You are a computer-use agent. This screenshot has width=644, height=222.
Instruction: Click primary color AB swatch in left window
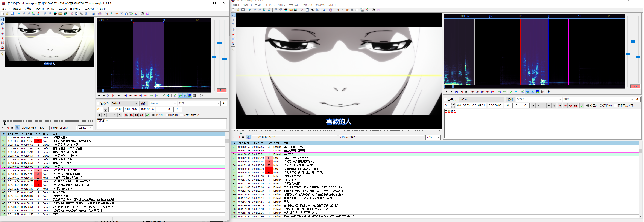tap(126, 115)
